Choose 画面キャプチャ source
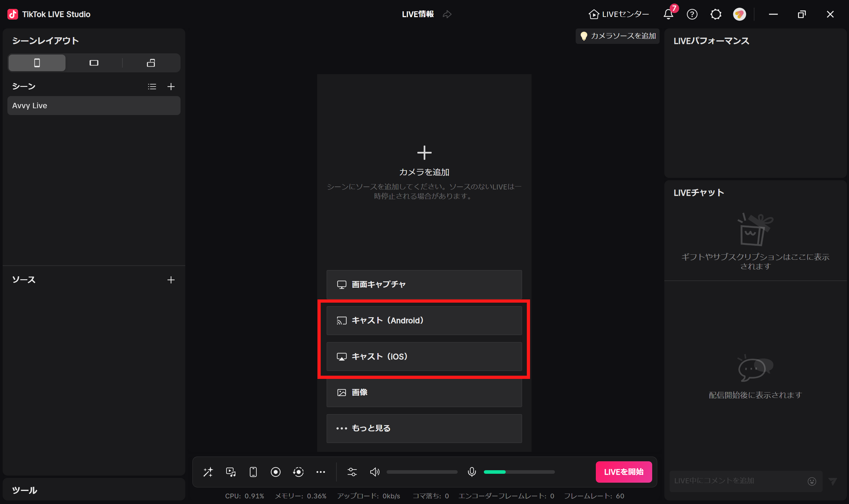Viewport: 849px width, 504px height. click(424, 285)
